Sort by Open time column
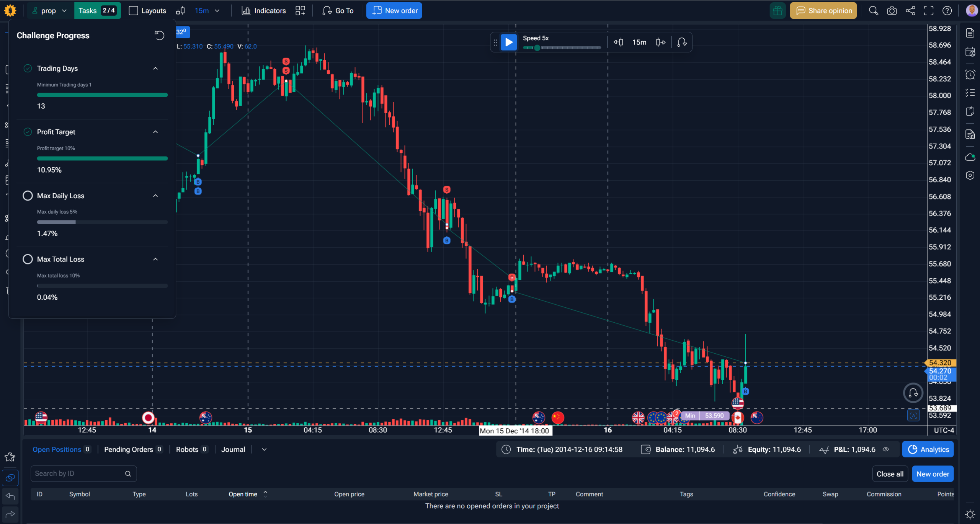Image resolution: width=980 pixels, height=524 pixels. [248, 494]
